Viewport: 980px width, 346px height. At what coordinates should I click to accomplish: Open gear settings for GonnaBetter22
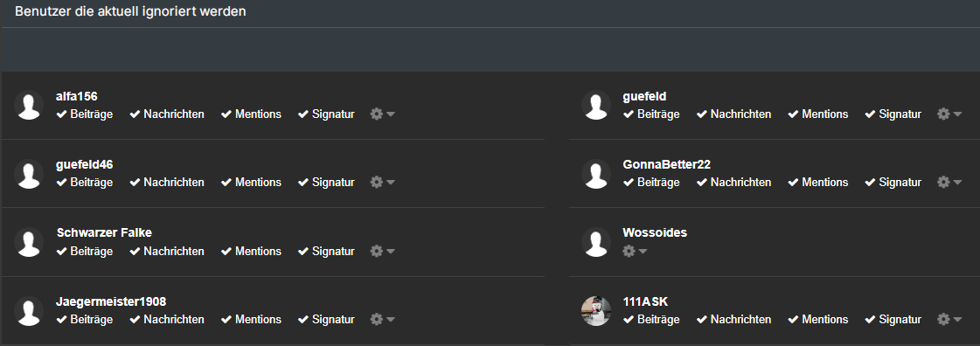pyautogui.click(x=943, y=183)
